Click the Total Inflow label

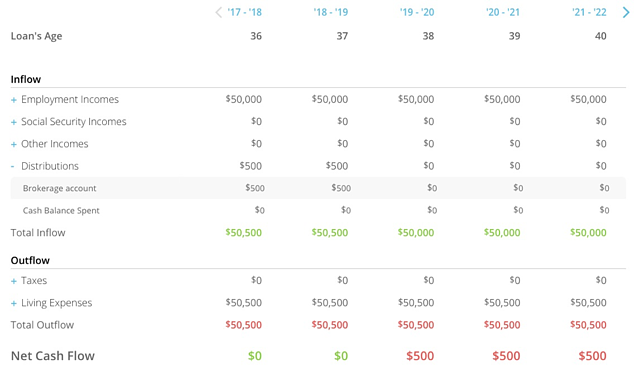tap(38, 233)
